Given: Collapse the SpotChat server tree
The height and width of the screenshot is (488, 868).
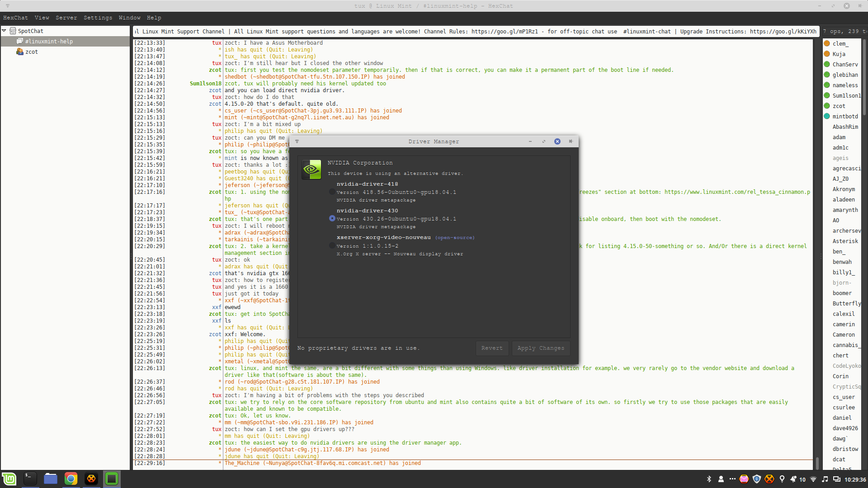Looking at the screenshot, I should [x=4, y=31].
